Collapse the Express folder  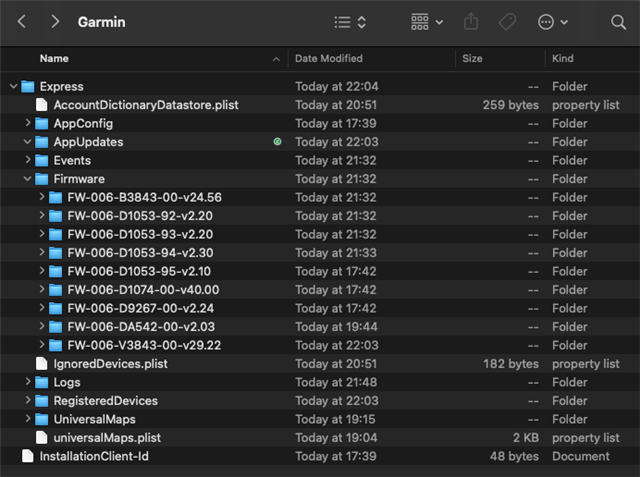[x=13, y=87]
